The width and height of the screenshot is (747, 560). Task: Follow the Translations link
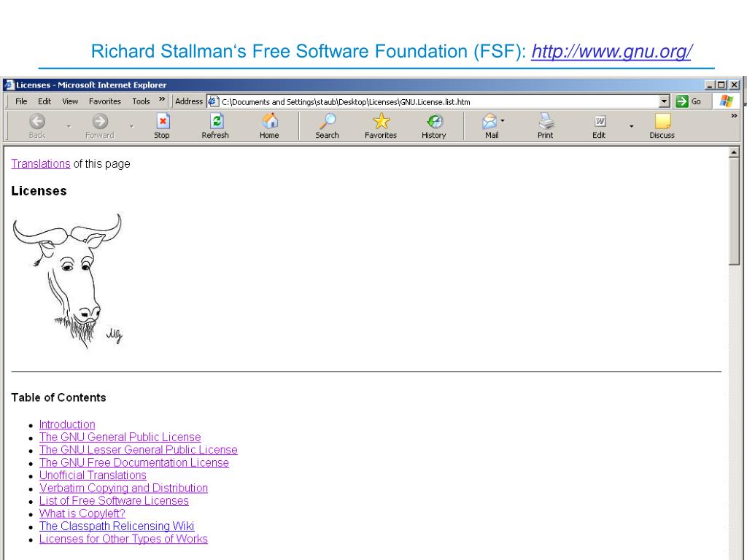[41, 164]
